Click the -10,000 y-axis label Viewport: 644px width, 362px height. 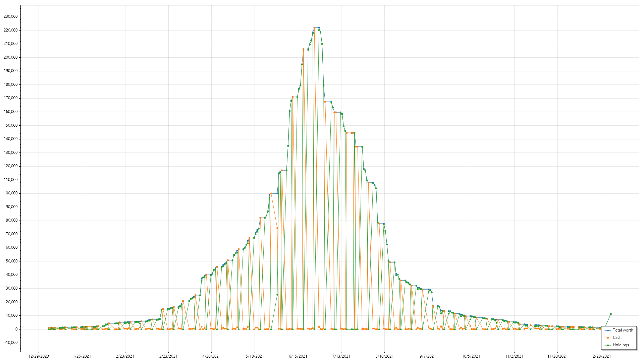11,343
